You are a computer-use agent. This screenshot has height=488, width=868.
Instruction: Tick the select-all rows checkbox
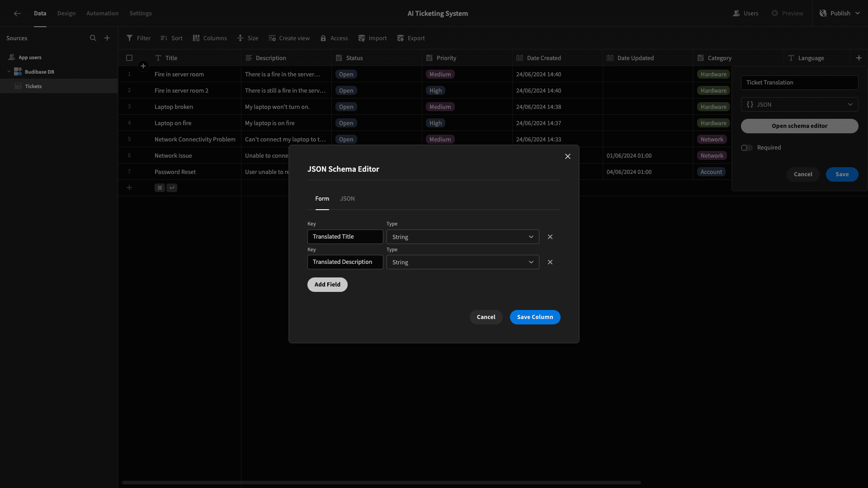[129, 58]
